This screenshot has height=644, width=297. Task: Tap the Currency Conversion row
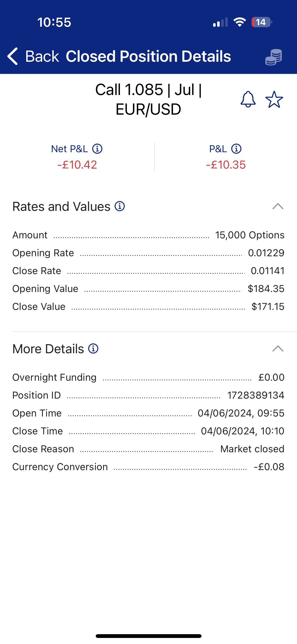148,467
